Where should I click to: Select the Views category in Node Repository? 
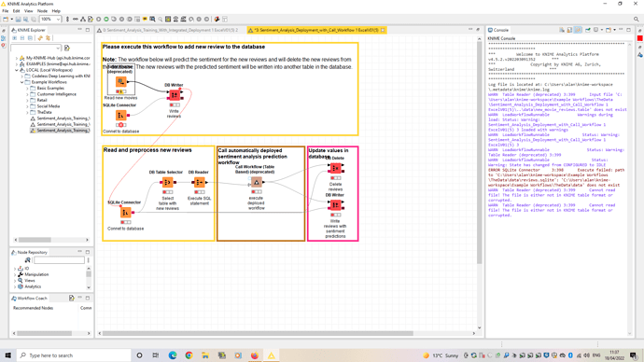[30, 281]
